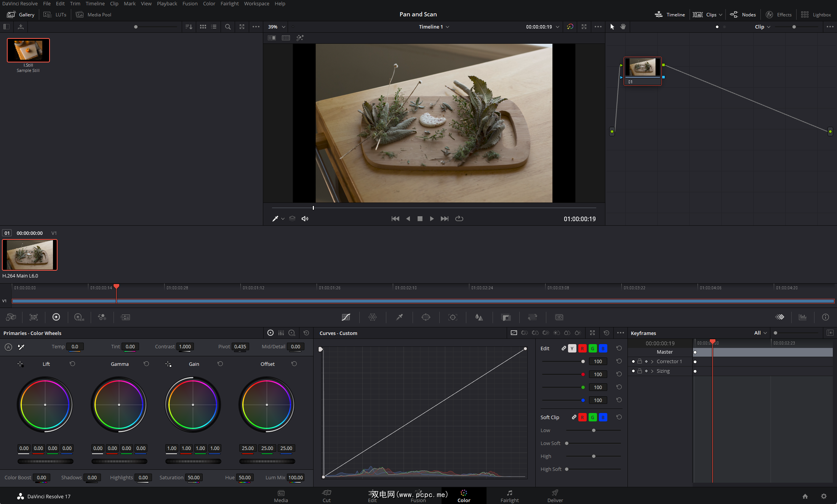The image size is (837, 504).
Task: Click the LUTs button
Action: click(55, 14)
